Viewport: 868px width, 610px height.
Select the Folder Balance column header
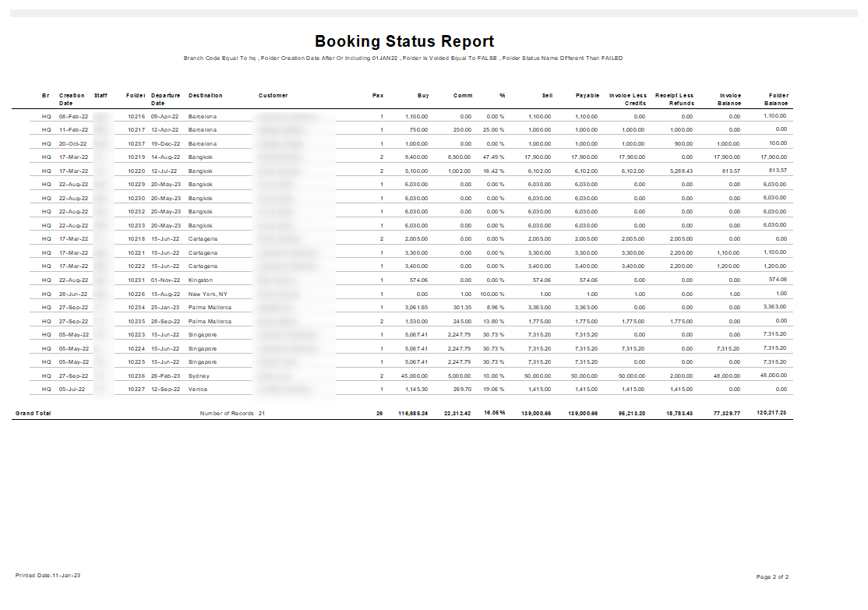(777, 99)
